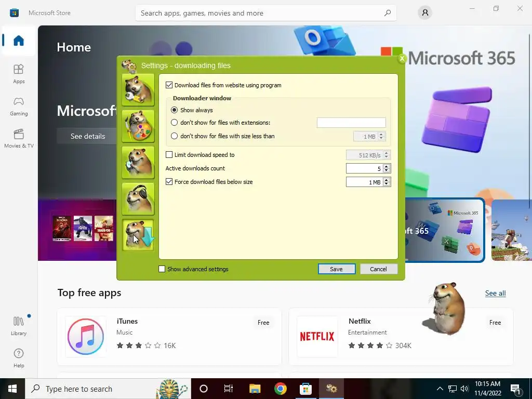Open the Minecraft carousel thumbnail

point(512,230)
